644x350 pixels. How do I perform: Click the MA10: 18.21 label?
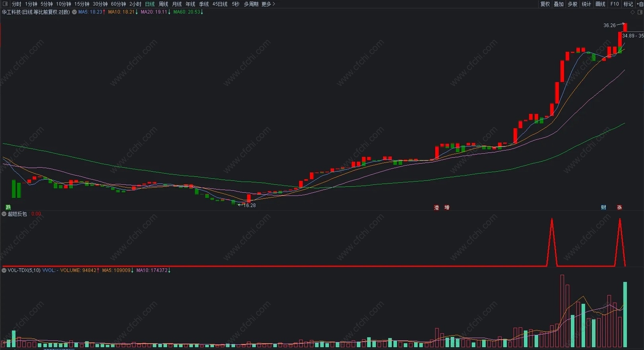click(123, 12)
